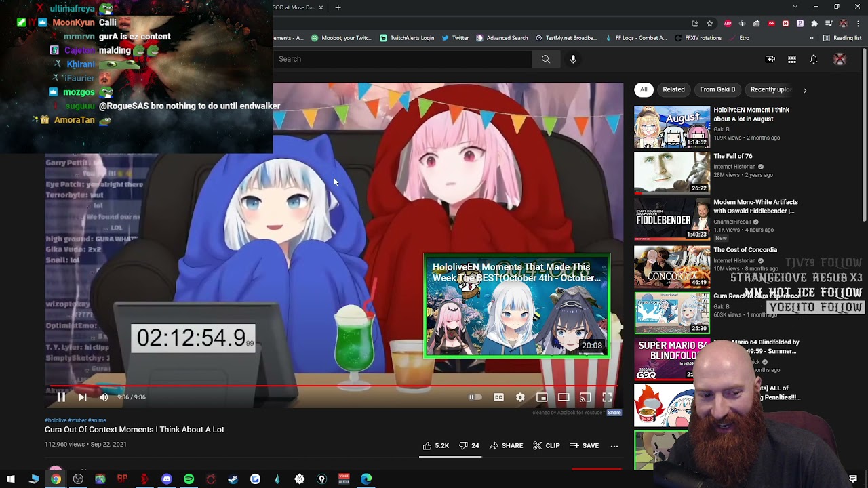Like the video with 5.2K likes

[x=435, y=446]
